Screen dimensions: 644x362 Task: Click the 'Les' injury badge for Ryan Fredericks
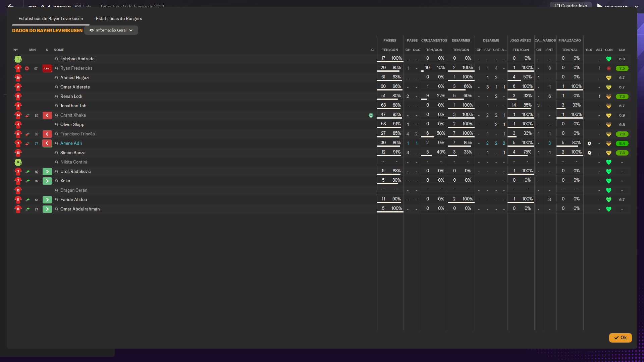tap(47, 68)
